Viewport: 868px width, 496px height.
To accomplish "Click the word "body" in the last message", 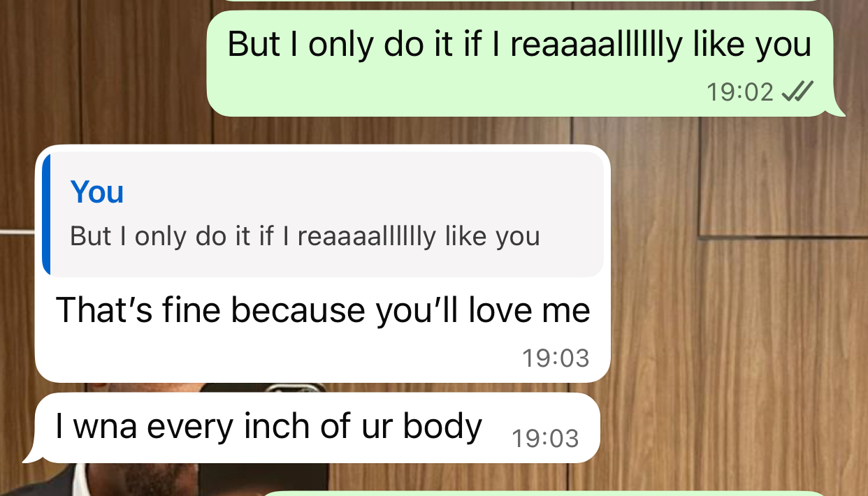I will (442, 425).
